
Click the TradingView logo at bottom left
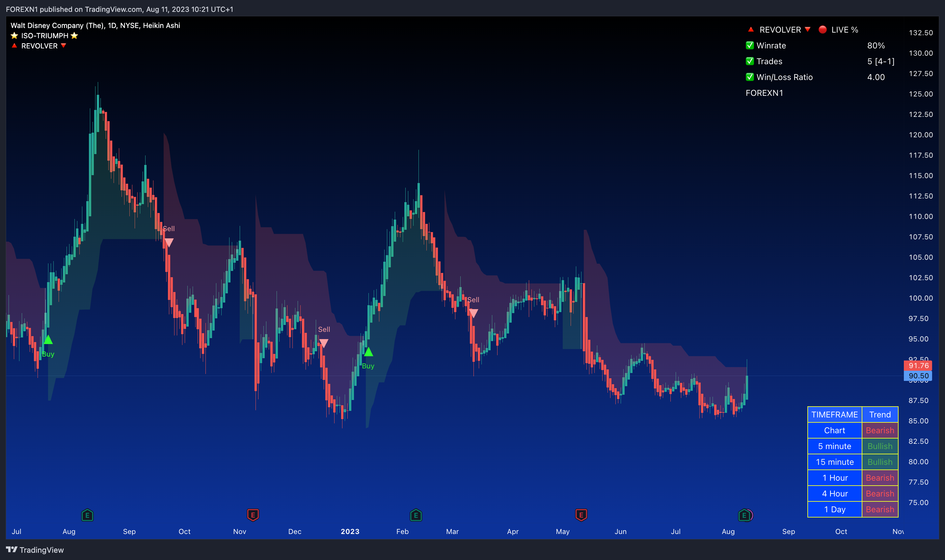(35, 550)
